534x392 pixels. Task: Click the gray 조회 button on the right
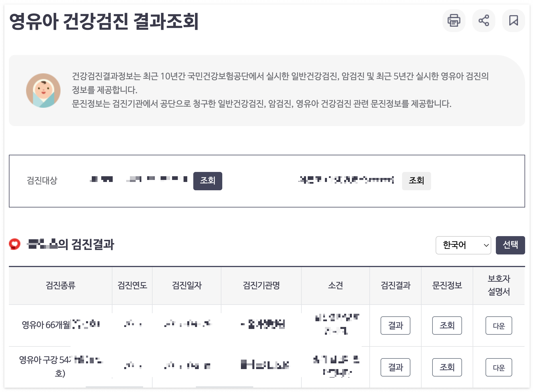416,181
